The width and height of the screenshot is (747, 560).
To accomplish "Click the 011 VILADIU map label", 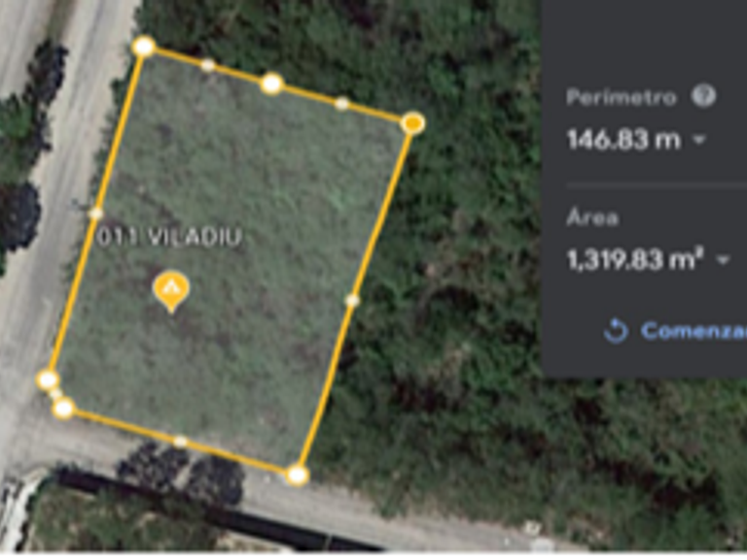I will 169,236.
